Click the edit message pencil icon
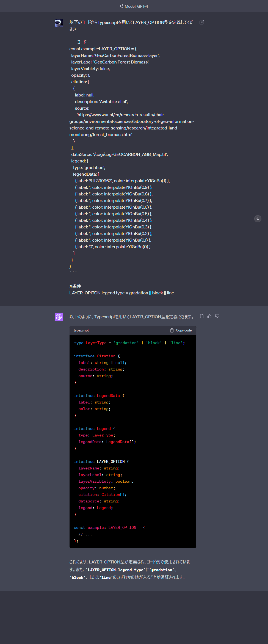268x644 pixels. (x=201, y=22)
